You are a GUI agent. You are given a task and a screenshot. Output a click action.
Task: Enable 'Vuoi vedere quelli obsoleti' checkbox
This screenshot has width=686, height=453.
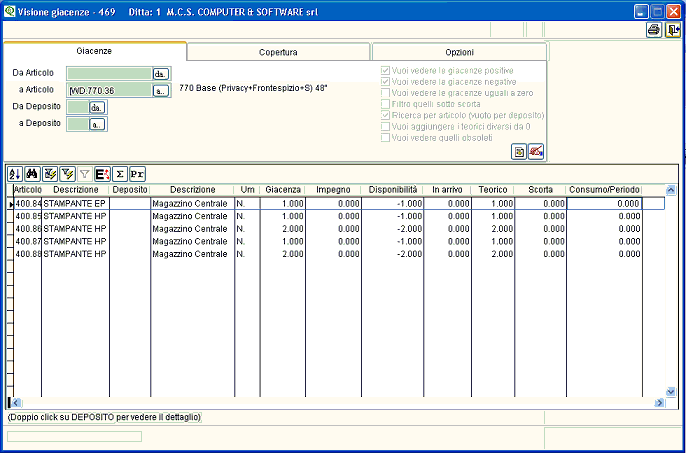[385, 138]
